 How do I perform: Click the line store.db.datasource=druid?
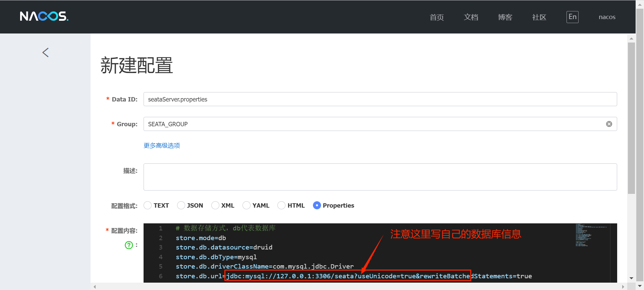(224, 247)
